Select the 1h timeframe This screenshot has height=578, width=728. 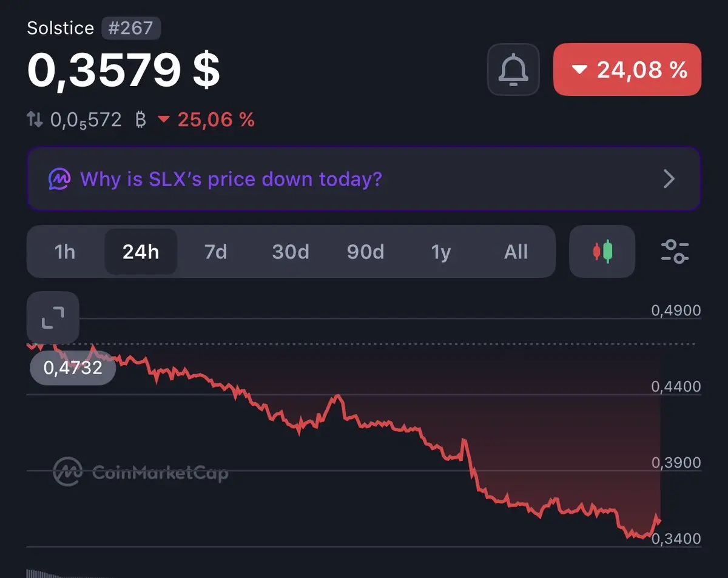(65, 251)
